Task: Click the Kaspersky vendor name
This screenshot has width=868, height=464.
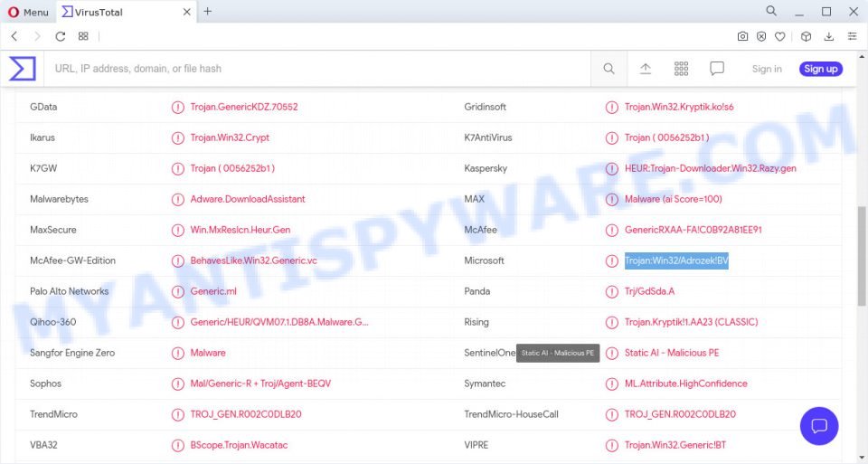Action: (486, 168)
